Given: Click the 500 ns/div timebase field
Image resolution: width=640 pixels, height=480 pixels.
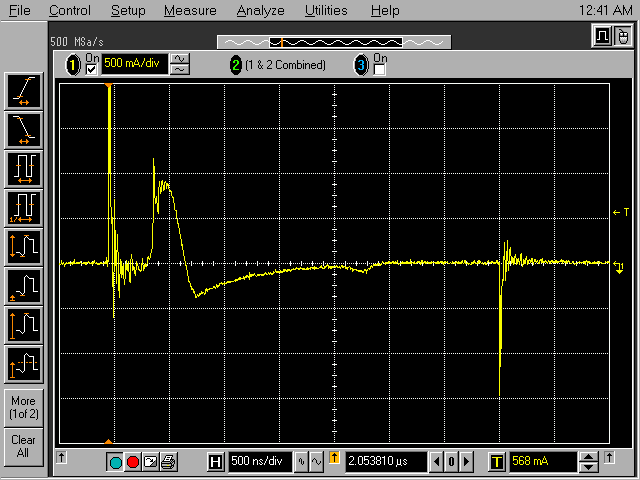Looking at the screenshot, I should 260,462.
